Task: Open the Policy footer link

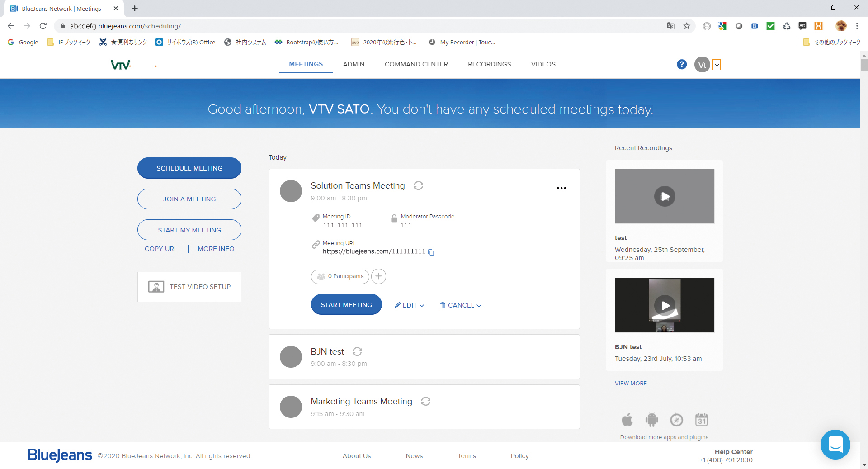Action: tap(519, 456)
